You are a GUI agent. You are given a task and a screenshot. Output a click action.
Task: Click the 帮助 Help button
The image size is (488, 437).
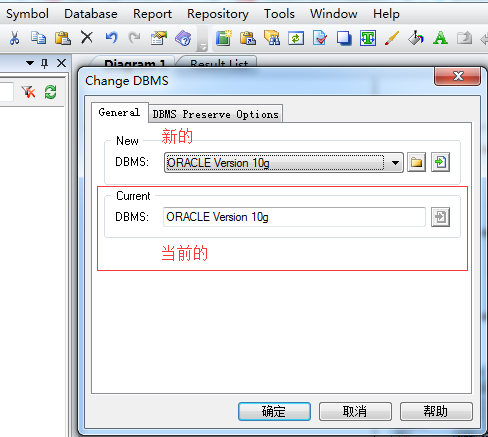click(436, 411)
